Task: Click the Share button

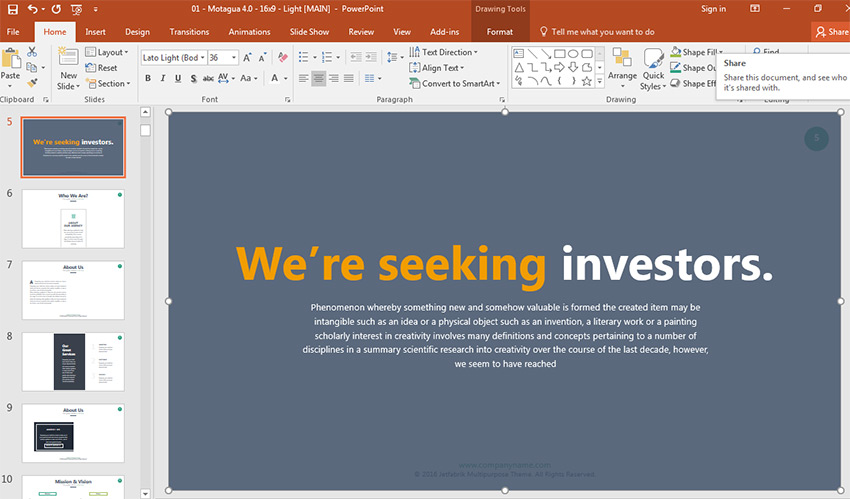Action: click(832, 32)
